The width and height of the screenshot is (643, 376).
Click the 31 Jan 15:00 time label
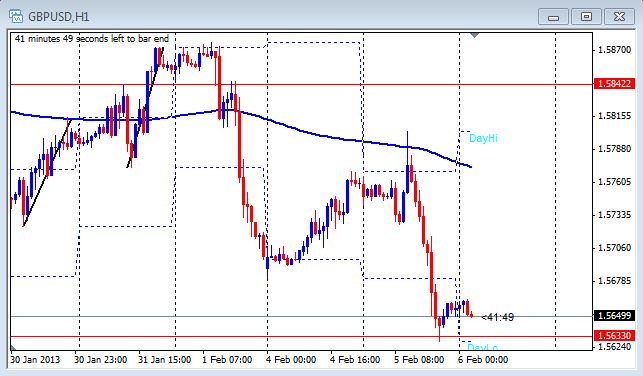click(x=164, y=360)
